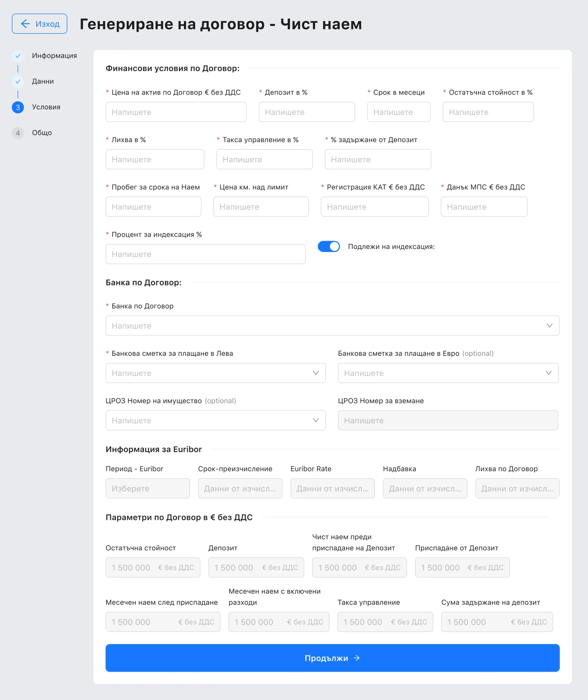Click % задържане от Депозит input field
Screen dimensions: 588x700
[378, 159]
